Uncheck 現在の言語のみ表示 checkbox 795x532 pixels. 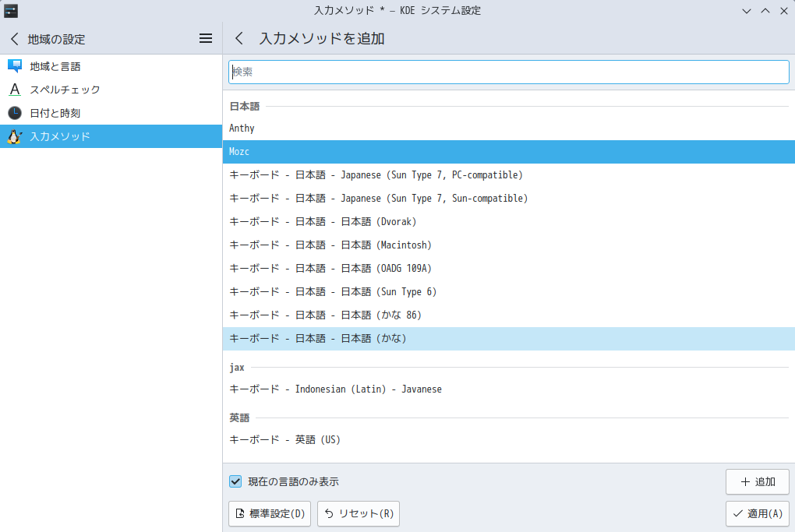(x=235, y=481)
